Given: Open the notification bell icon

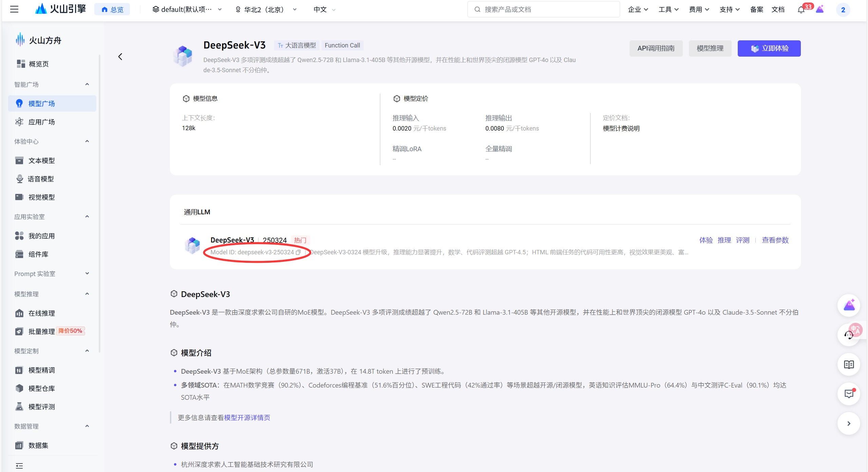Looking at the screenshot, I should [801, 9].
